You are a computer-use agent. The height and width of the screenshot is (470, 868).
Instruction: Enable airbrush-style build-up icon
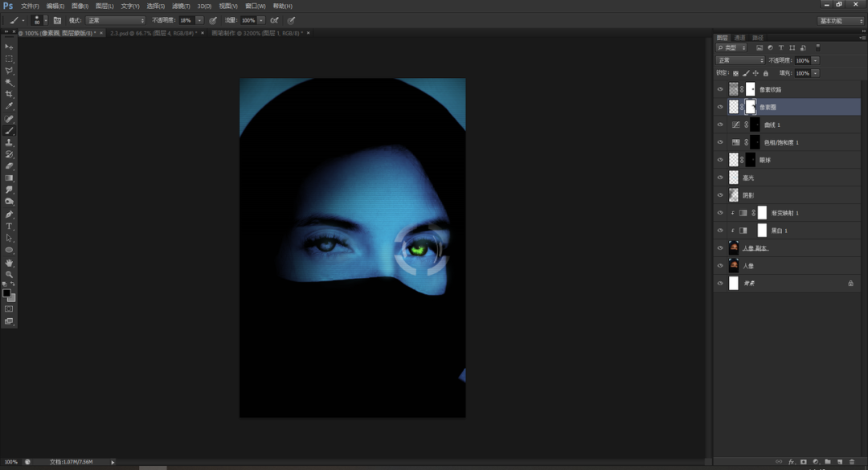point(275,20)
